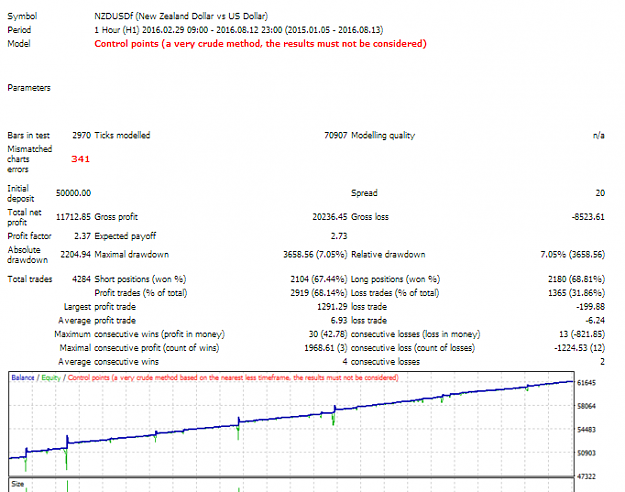The width and height of the screenshot is (625, 492).
Task: Click the chart axis value 50903
Action: pyautogui.click(x=586, y=453)
